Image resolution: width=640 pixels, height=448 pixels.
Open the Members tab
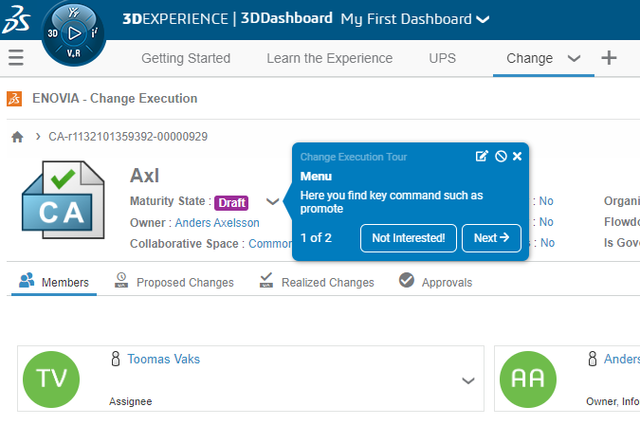pyautogui.click(x=54, y=282)
